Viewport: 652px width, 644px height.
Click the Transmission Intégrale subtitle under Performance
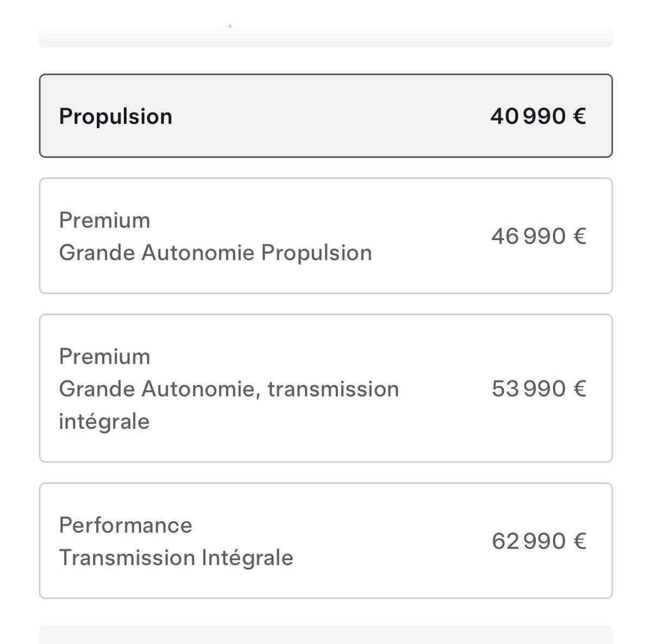[176, 558]
